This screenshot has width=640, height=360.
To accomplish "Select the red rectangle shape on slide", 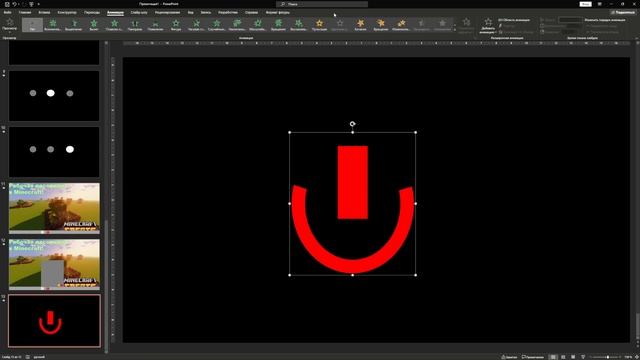I will click(x=353, y=182).
